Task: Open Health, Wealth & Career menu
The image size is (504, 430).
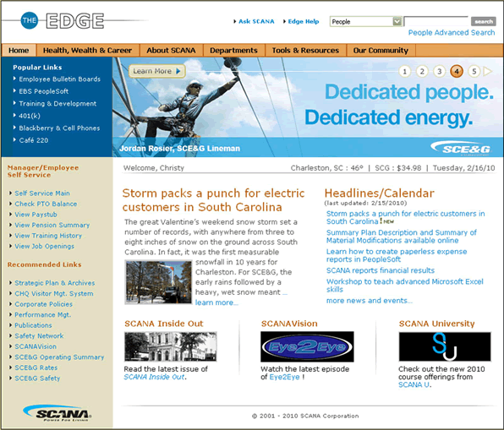Action: coord(87,51)
